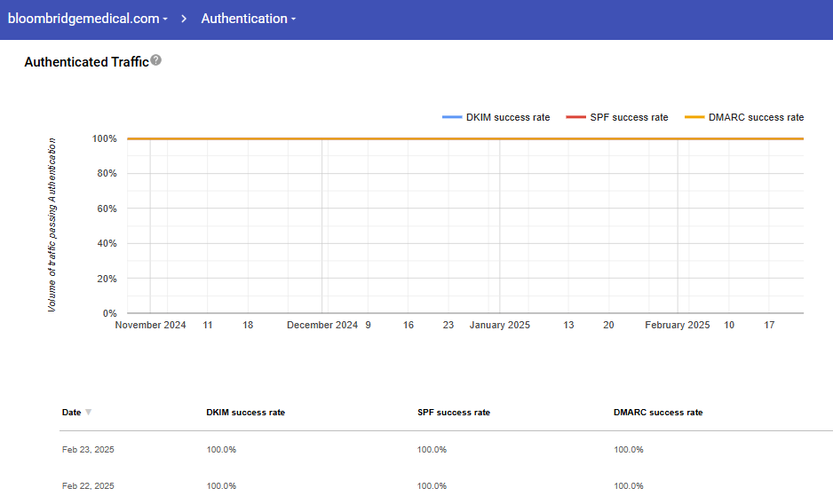The width and height of the screenshot is (833, 504).
Task: Click the Date column sort arrow
Action: pyautogui.click(x=88, y=413)
